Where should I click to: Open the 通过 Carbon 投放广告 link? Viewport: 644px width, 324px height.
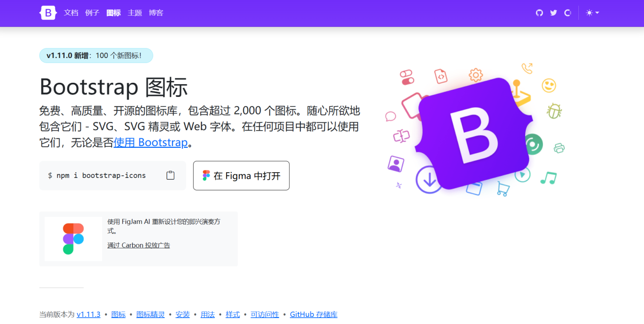click(x=138, y=245)
